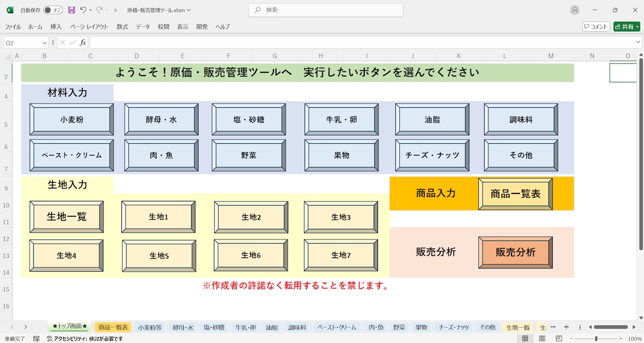The image size is (644, 343).
Task: Click the 果物 material button
Action: coord(342,155)
